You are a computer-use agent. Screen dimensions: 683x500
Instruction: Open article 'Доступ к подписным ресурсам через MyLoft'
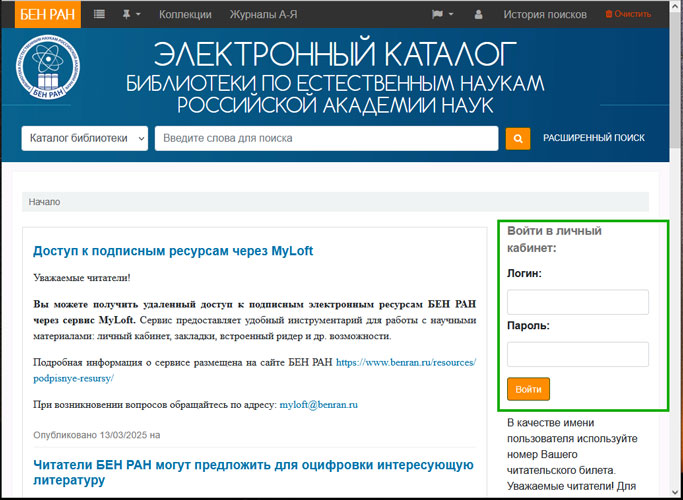173,251
